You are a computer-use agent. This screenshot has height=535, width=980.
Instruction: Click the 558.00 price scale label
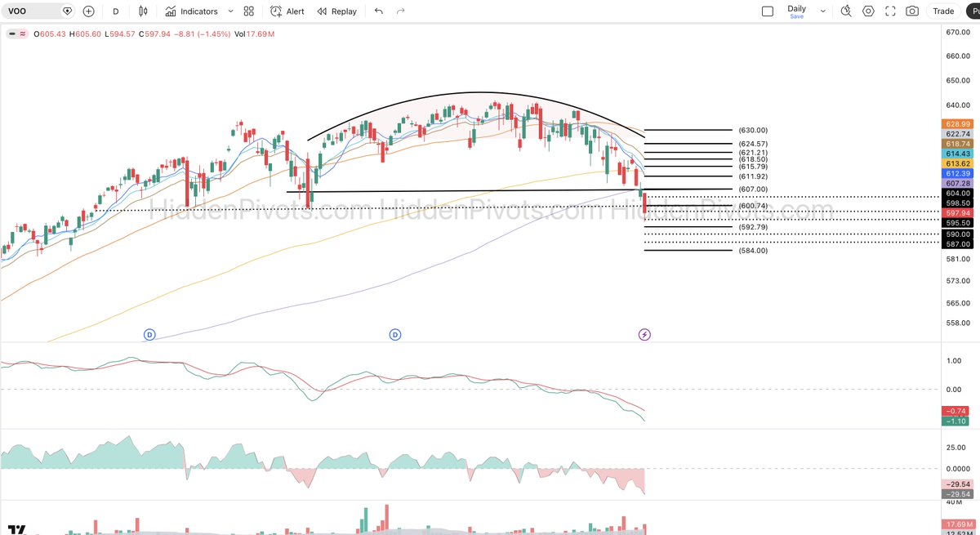[x=958, y=324]
